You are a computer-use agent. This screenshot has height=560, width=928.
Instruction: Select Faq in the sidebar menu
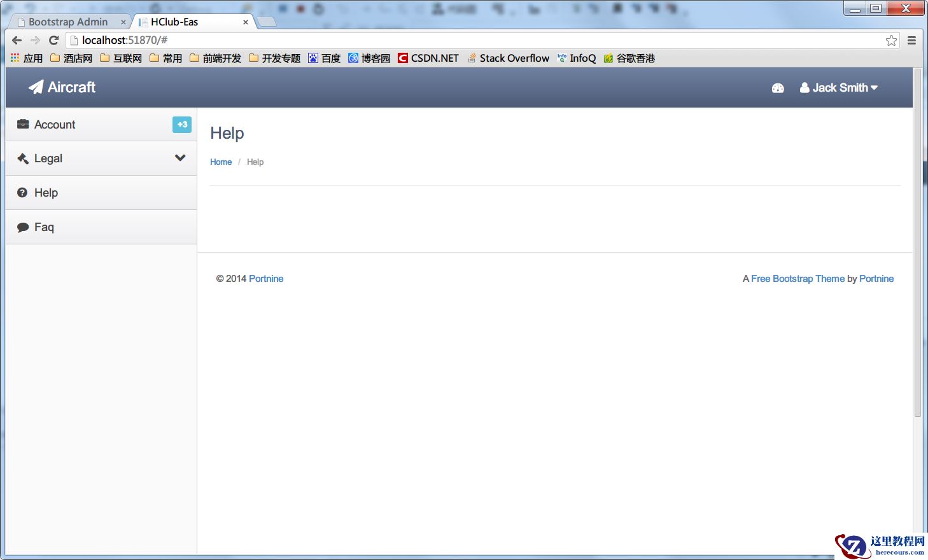click(x=45, y=227)
